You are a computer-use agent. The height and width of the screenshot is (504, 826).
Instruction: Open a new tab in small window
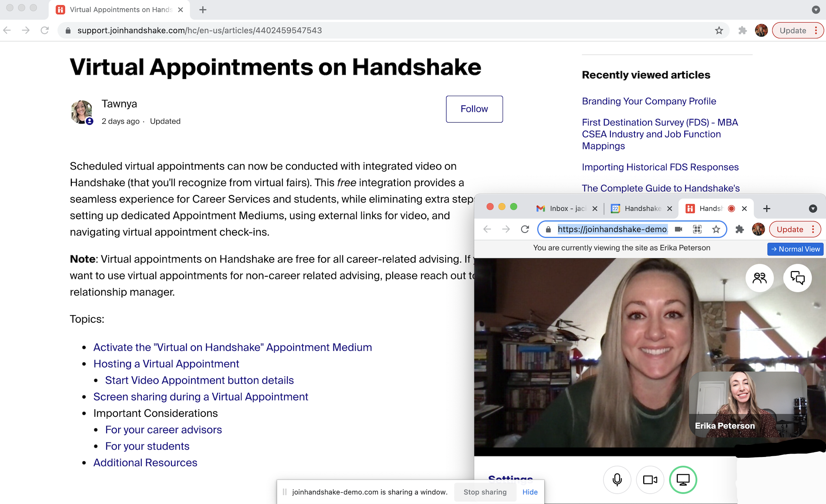[x=767, y=208]
